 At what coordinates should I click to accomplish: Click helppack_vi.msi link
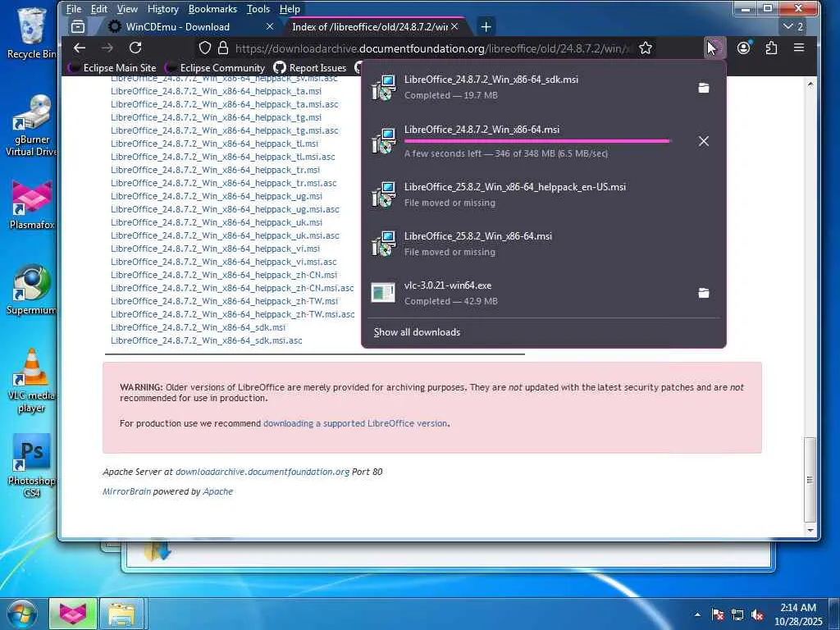point(215,249)
